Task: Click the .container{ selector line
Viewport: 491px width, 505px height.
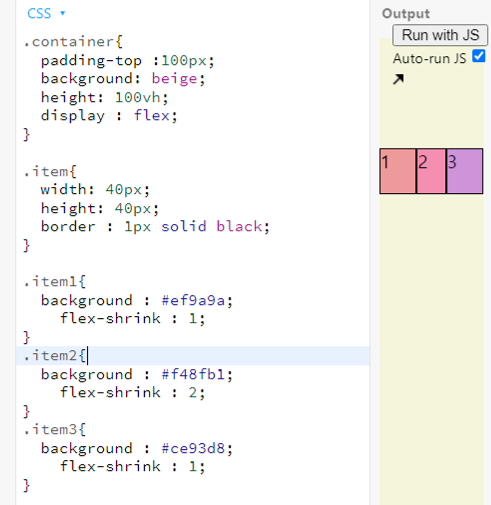Action: click(x=73, y=42)
